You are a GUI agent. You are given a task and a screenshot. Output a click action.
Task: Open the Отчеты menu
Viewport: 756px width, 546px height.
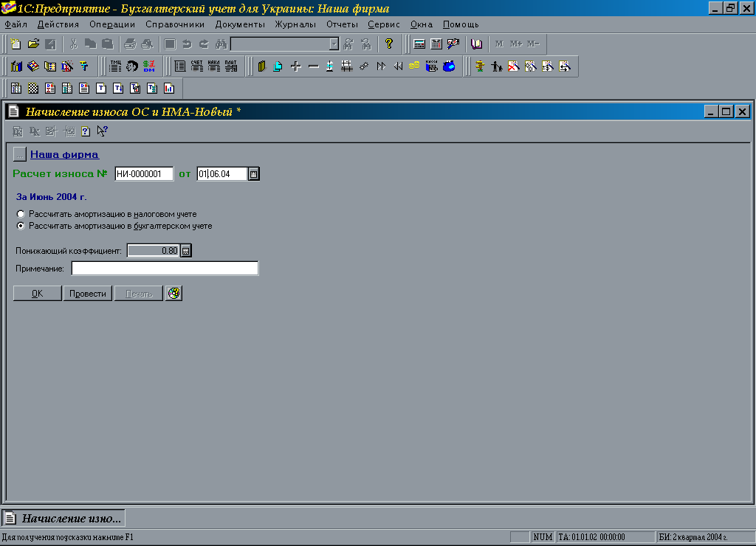click(342, 24)
